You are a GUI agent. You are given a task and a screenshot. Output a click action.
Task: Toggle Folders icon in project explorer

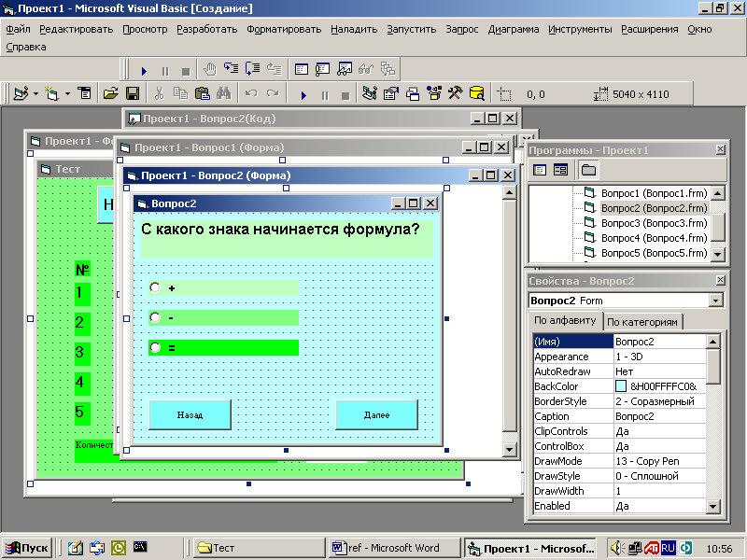(x=588, y=169)
